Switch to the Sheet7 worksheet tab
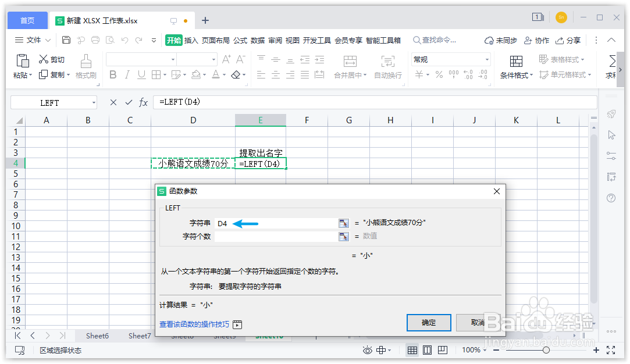Image resolution: width=630 pixels, height=364 pixels. click(x=140, y=336)
